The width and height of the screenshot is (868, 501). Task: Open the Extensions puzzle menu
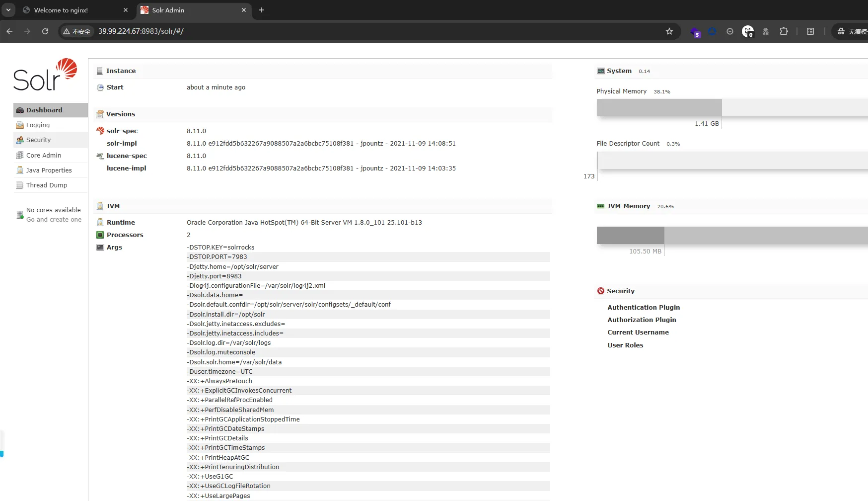click(x=784, y=31)
